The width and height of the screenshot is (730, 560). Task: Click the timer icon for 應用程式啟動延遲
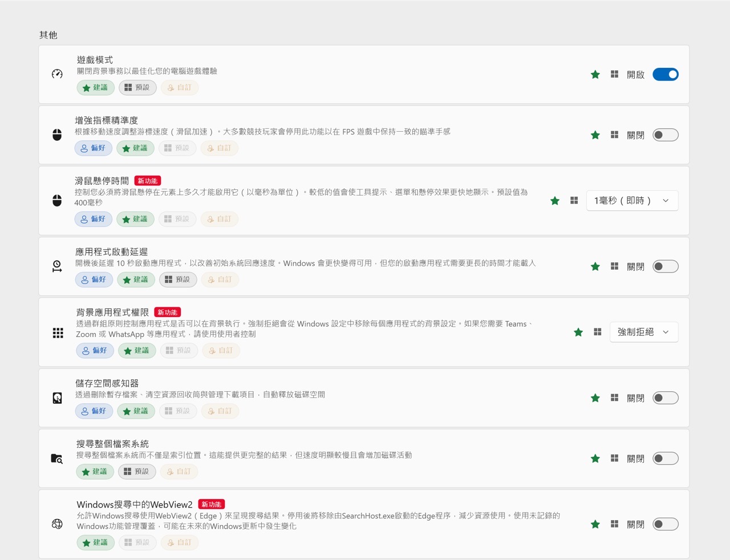click(x=57, y=266)
